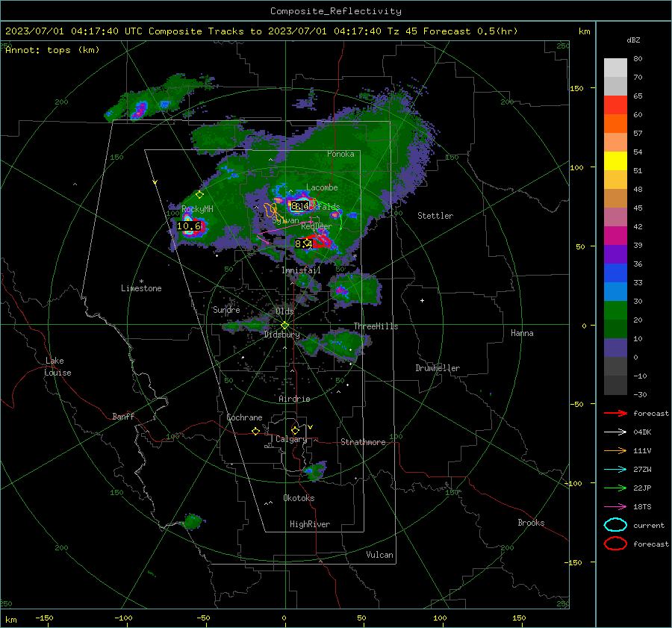This screenshot has width=672, height=628.
Task: Click the orange 111V track arrow
Action: point(615,450)
